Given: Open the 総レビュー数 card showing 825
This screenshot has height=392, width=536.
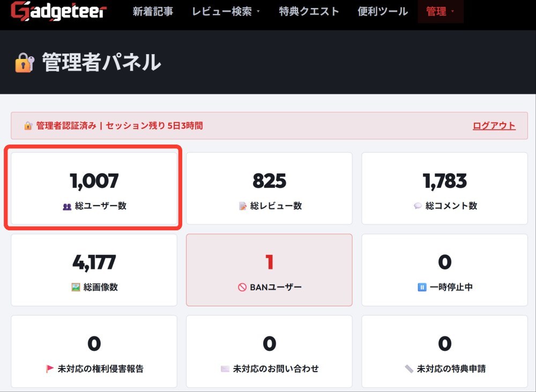Looking at the screenshot, I should pos(269,189).
